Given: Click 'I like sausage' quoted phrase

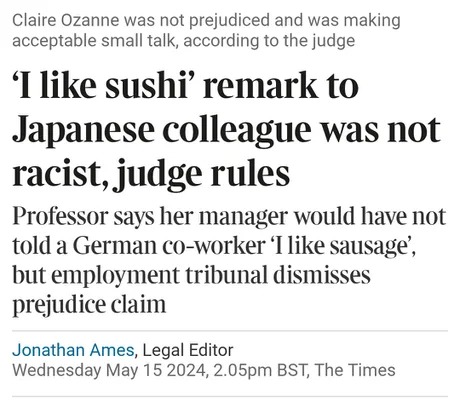Looking at the screenshot, I should click(x=341, y=246).
